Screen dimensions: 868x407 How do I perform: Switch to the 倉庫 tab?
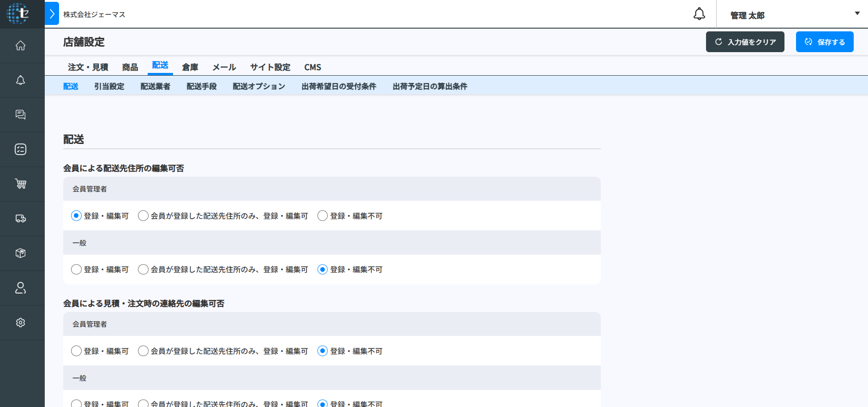(x=190, y=67)
